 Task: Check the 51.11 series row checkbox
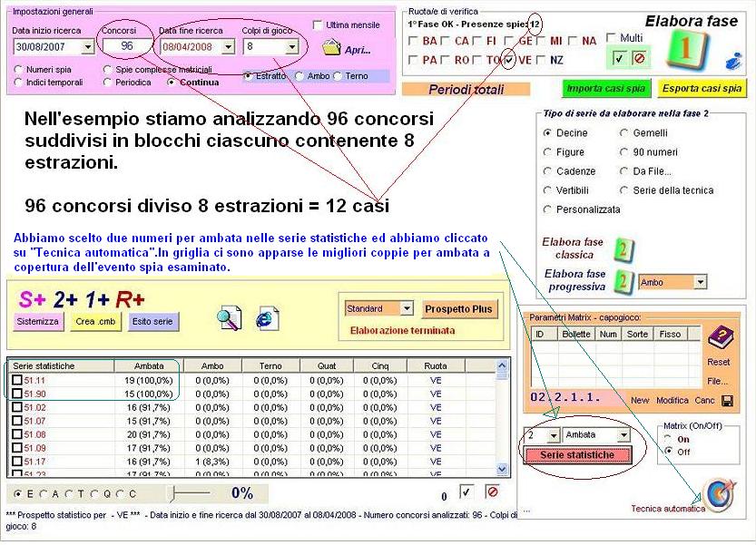pyautogui.click(x=17, y=380)
